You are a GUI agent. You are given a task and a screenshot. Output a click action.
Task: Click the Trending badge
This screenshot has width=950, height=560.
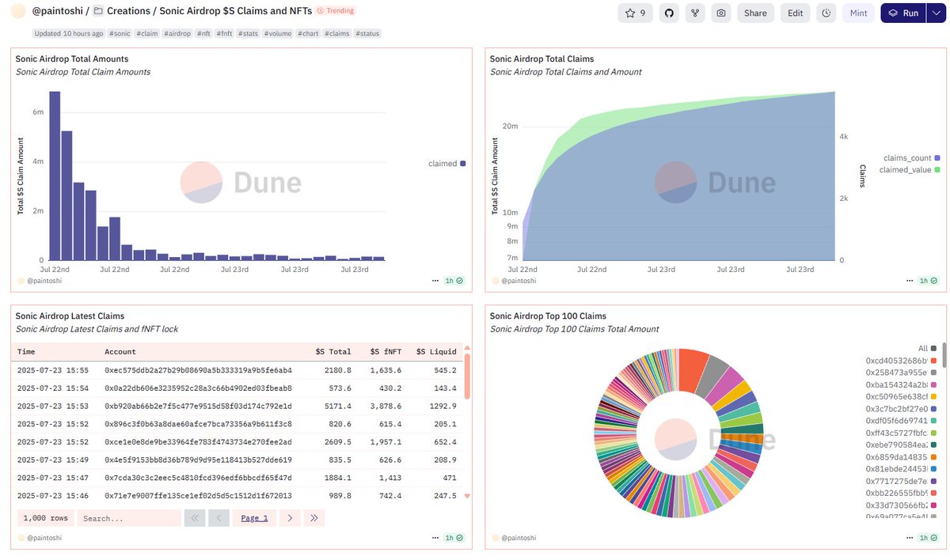pyautogui.click(x=336, y=11)
